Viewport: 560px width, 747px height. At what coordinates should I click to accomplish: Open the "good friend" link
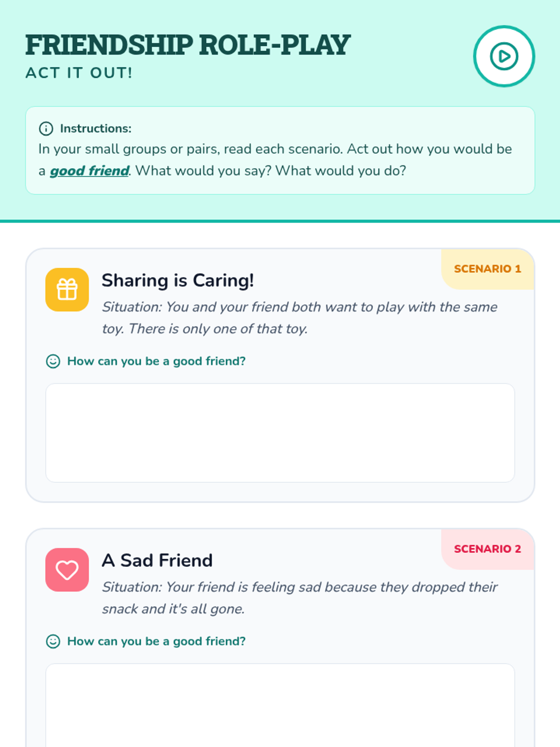90,171
